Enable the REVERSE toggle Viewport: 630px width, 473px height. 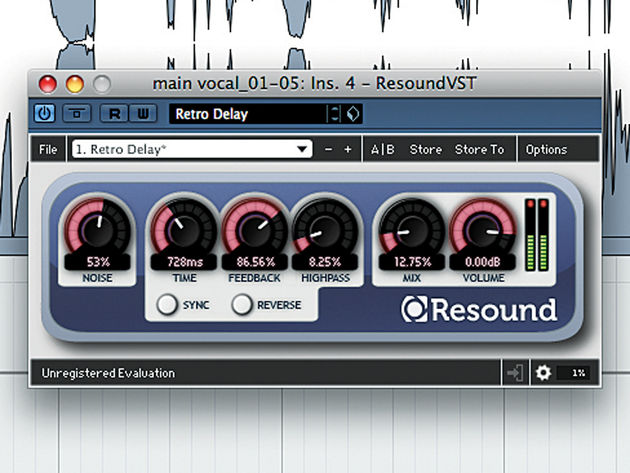point(242,304)
